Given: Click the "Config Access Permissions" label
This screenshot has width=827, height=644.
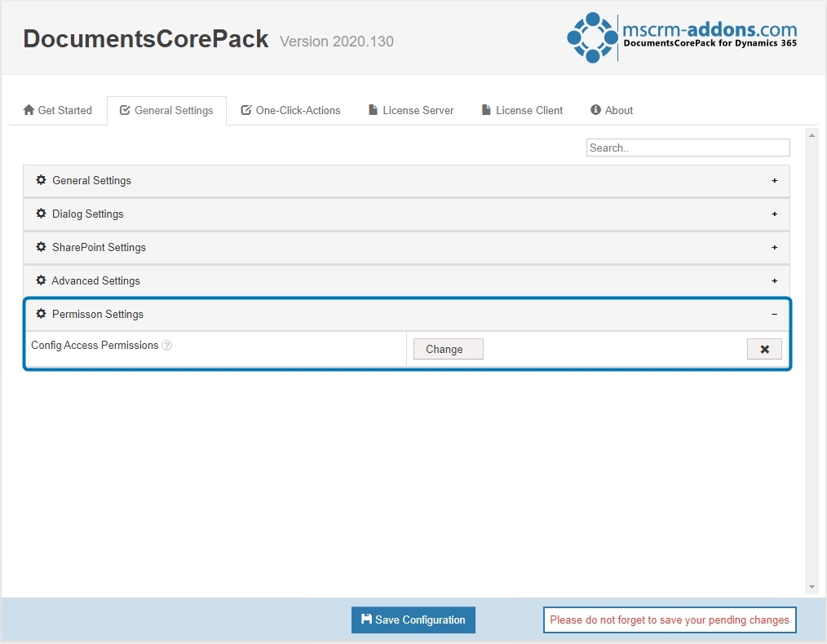Looking at the screenshot, I should 95,345.
